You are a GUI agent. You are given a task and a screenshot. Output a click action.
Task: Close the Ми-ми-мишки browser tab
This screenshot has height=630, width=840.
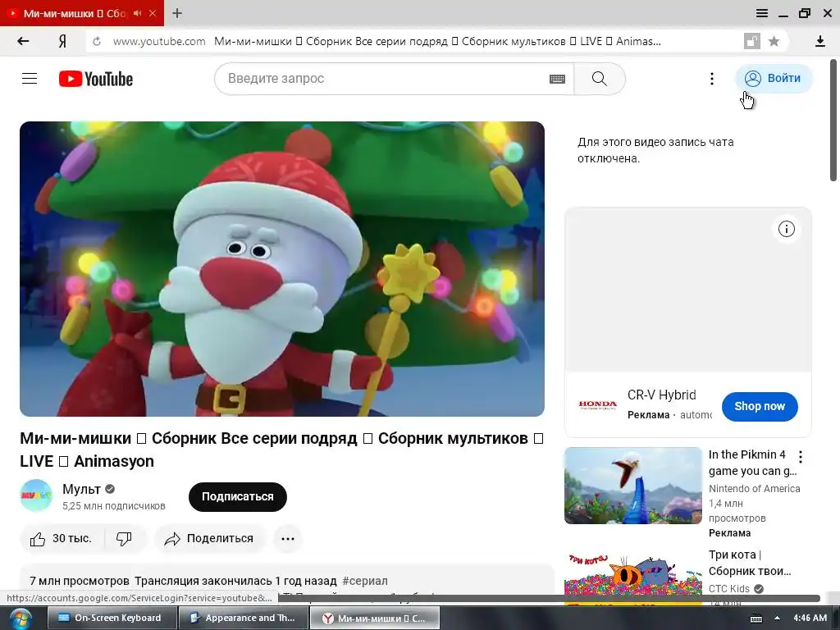(153, 13)
